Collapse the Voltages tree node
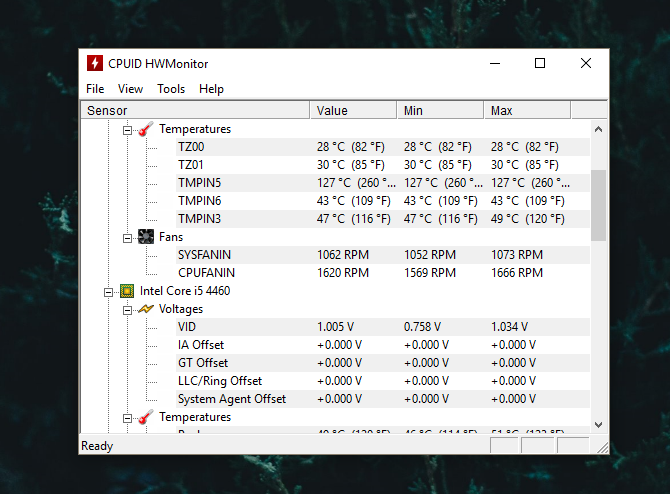The image size is (670, 494). point(127,309)
